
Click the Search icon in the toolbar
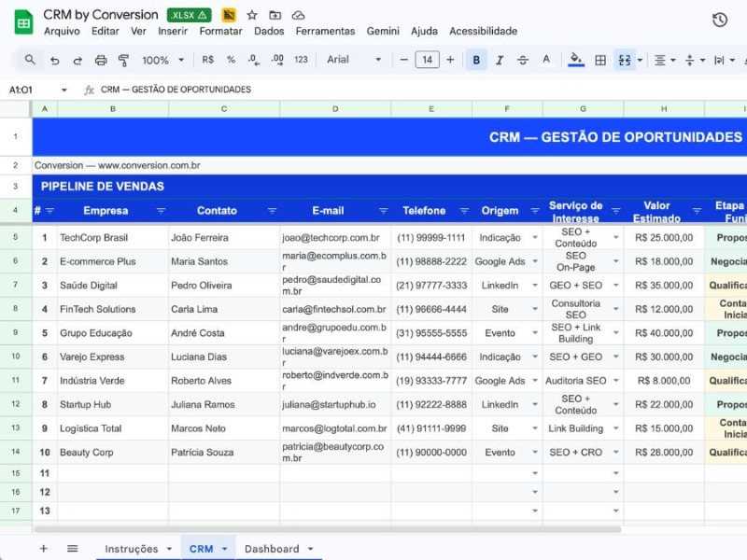[x=28, y=59]
